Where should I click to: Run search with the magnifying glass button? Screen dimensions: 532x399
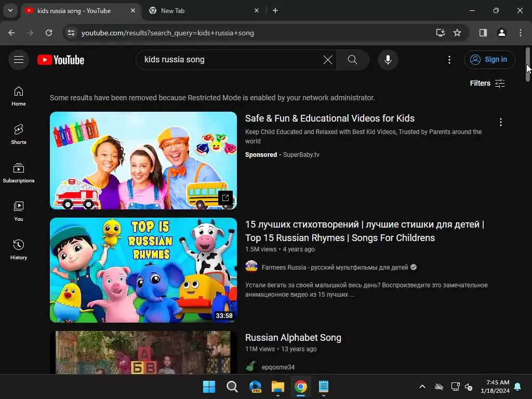click(x=353, y=60)
